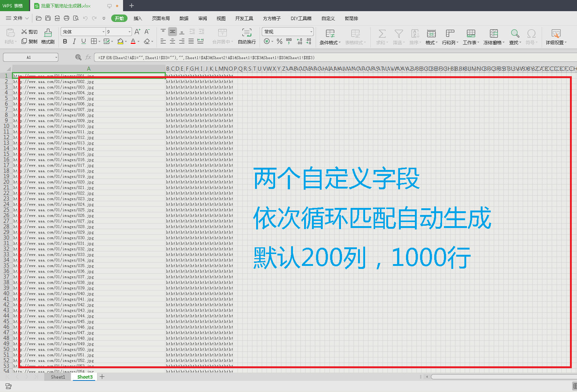Open print preview magnifier-page icon
The image size is (577, 392).
[76, 18]
